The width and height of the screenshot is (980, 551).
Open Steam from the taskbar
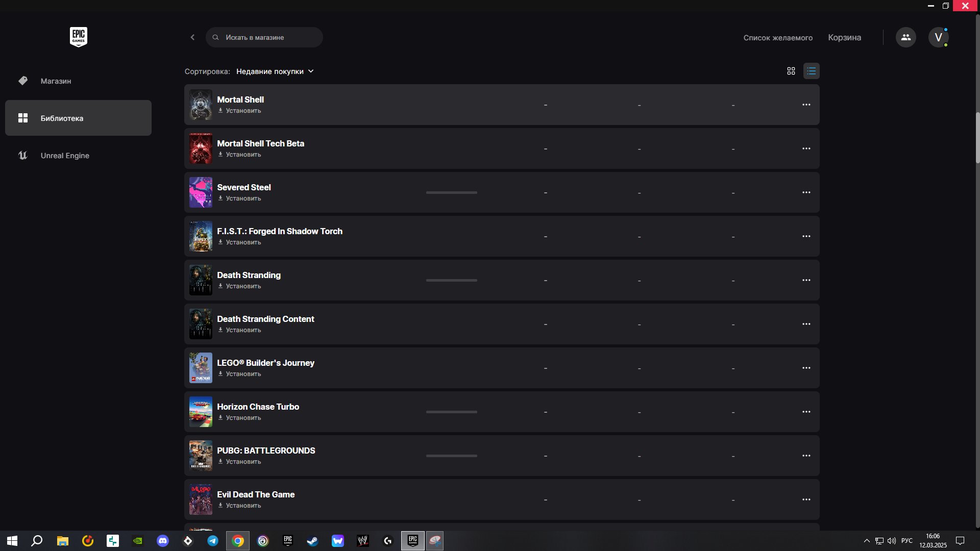[x=312, y=541]
